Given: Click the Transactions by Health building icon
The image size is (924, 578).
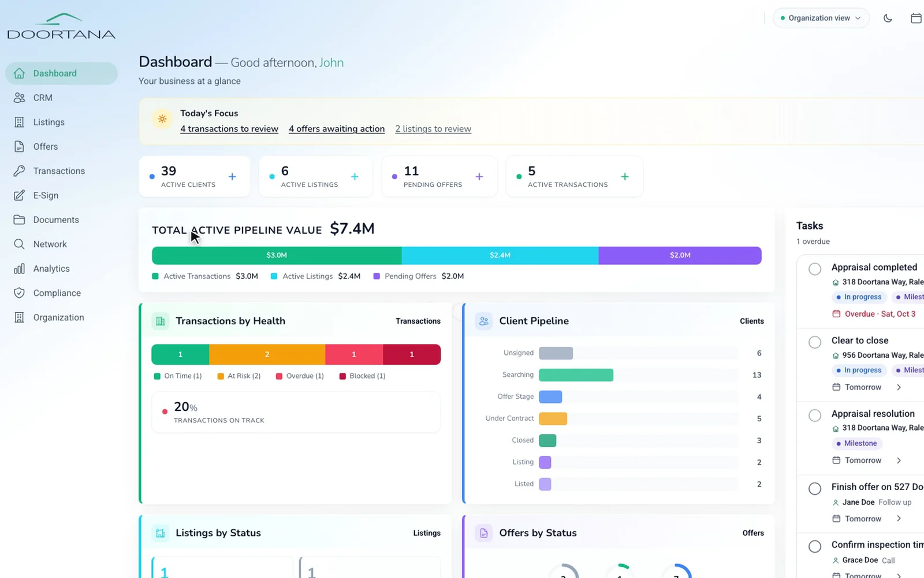Looking at the screenshot, I should [x=161, y=321].
